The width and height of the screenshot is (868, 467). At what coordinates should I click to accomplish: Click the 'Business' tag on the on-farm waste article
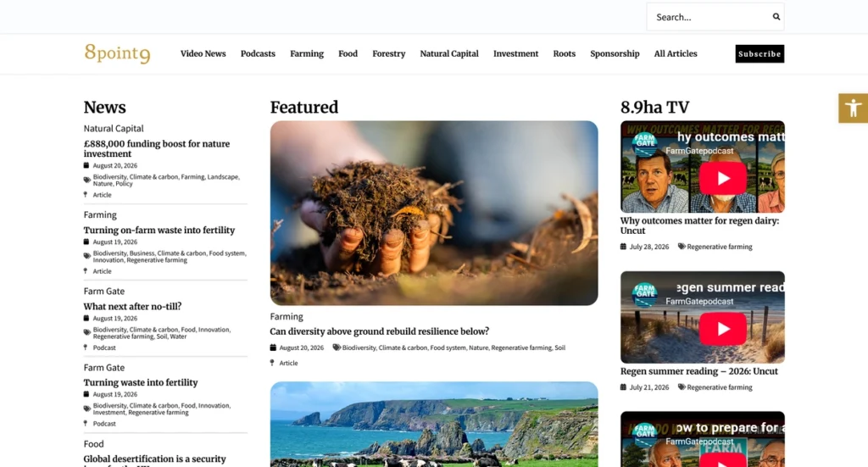142,253
